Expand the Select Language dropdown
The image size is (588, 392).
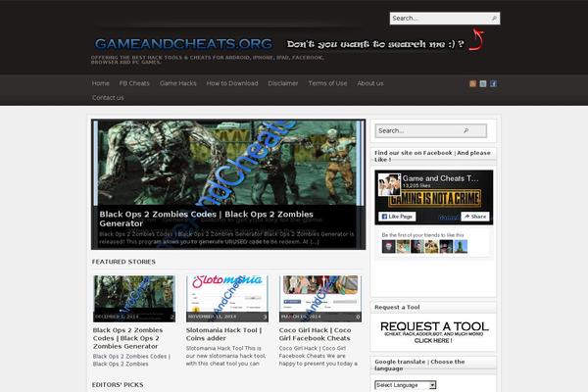point(405,385)
